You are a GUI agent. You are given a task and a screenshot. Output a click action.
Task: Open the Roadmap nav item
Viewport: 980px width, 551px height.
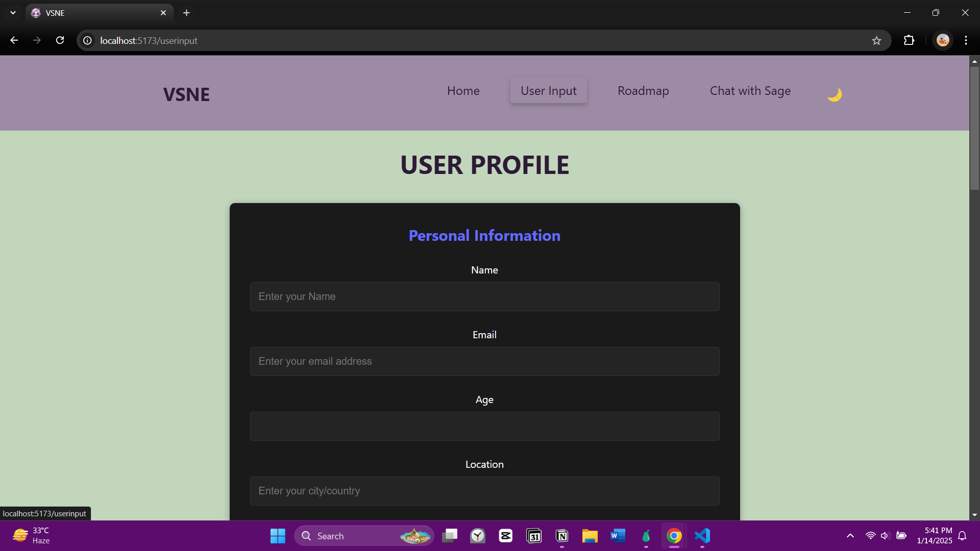tap(643, 91)
